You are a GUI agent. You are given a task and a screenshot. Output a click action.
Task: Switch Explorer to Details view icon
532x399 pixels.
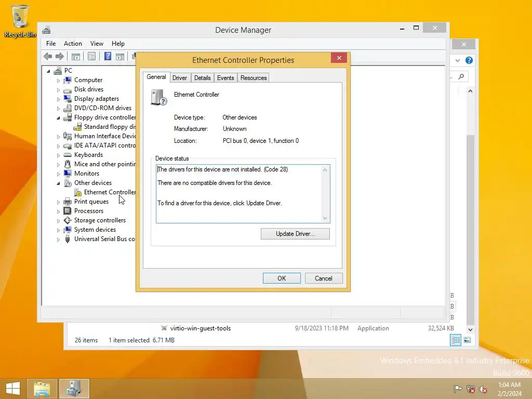[455, 340]
